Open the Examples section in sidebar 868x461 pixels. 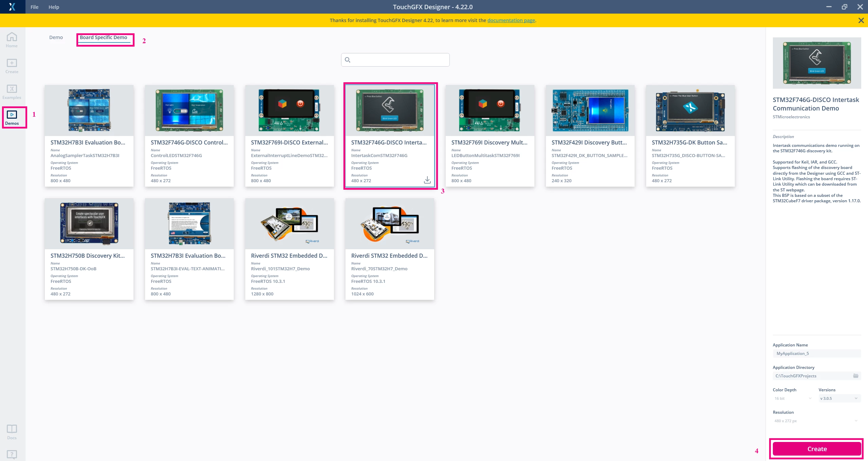click(12, 92)
